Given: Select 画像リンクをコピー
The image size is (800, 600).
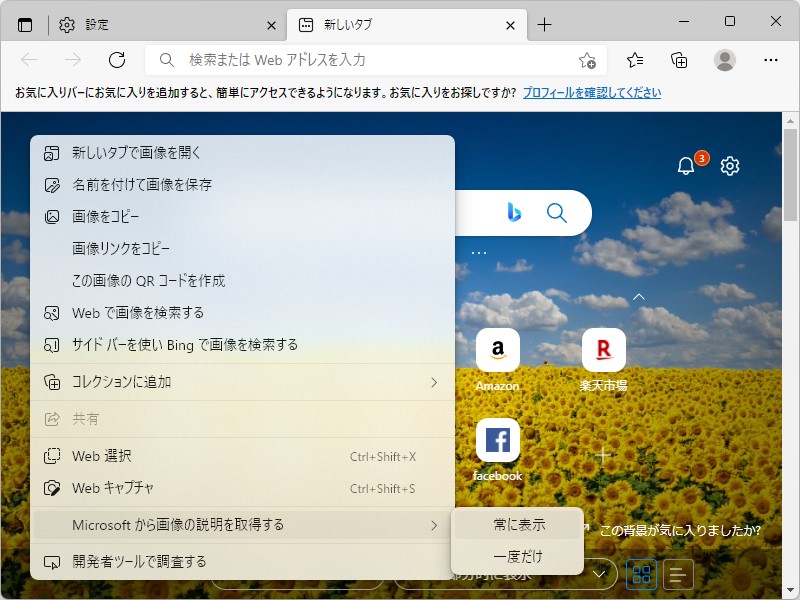Looking at the screenshot, I should pyautogui.click(x=243, y=249).
